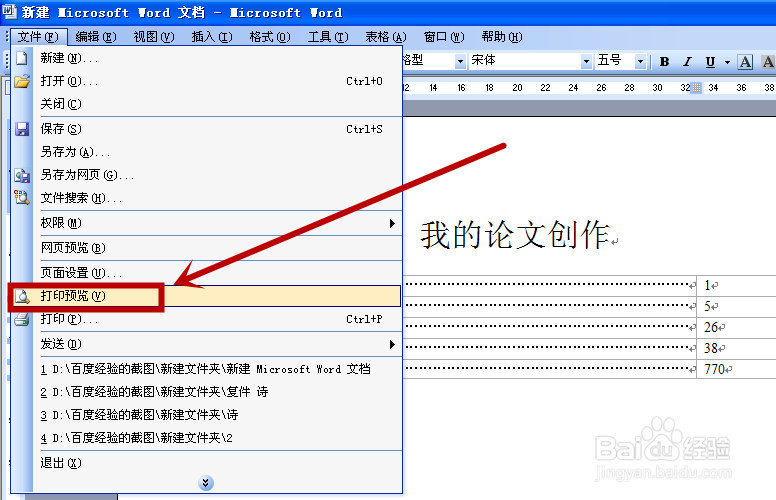Viewport: 776px width, 500px height.
Task: Click the ruler column marker near 32
Action: (x=696, y=88)
